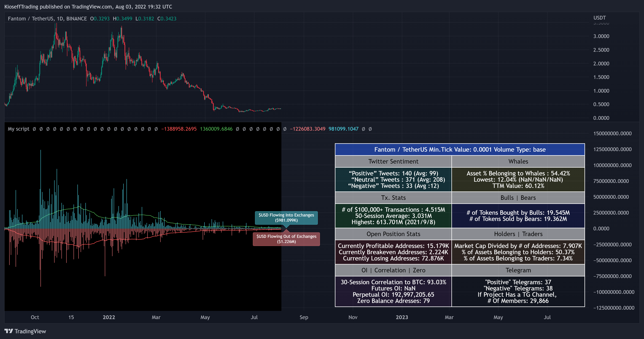Click the '"Positive" Tweets: 140 (Avg: 99)' line
The height and width of the screenshot is (339, 644).
pos(393,173)
